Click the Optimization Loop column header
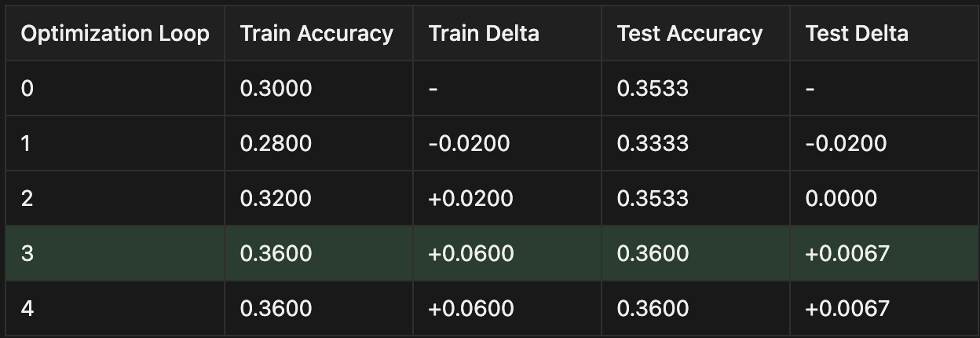 point(115,34)
